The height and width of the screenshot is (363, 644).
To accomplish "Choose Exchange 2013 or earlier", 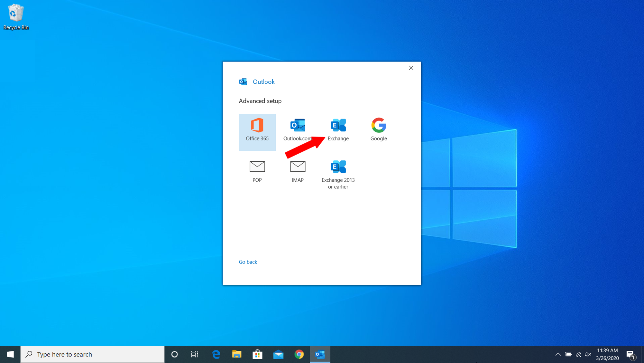I will (338, 174).
